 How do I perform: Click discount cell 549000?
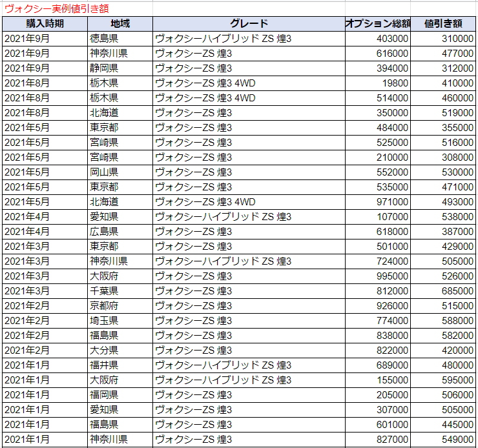(443, 440)
